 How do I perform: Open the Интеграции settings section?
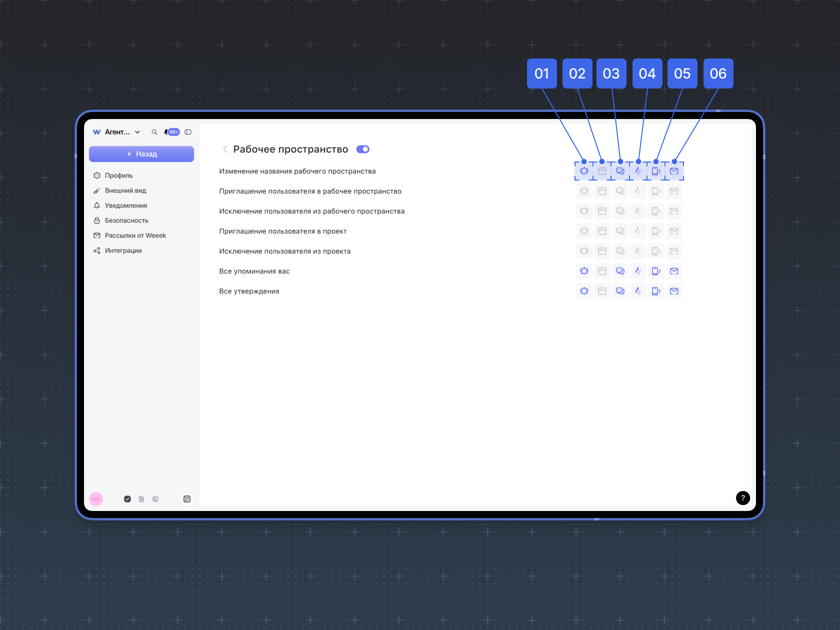[x=123, y=250]
